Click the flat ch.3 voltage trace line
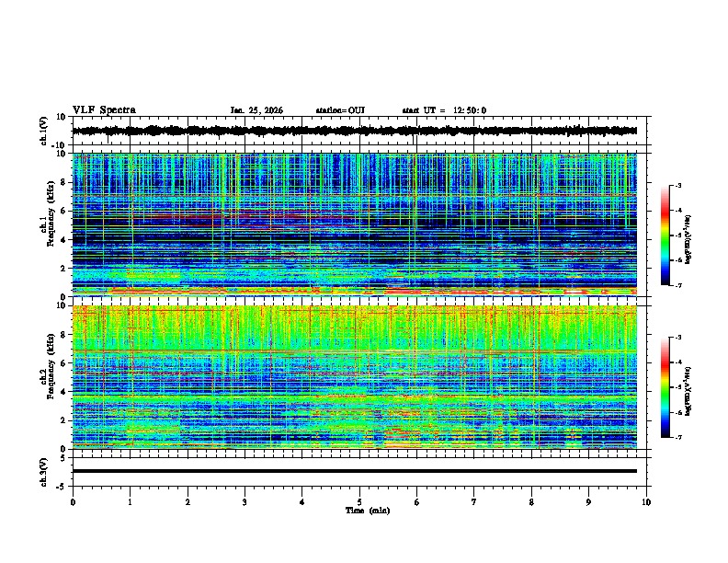Screen dimensions: 728x563 (355, 471)
